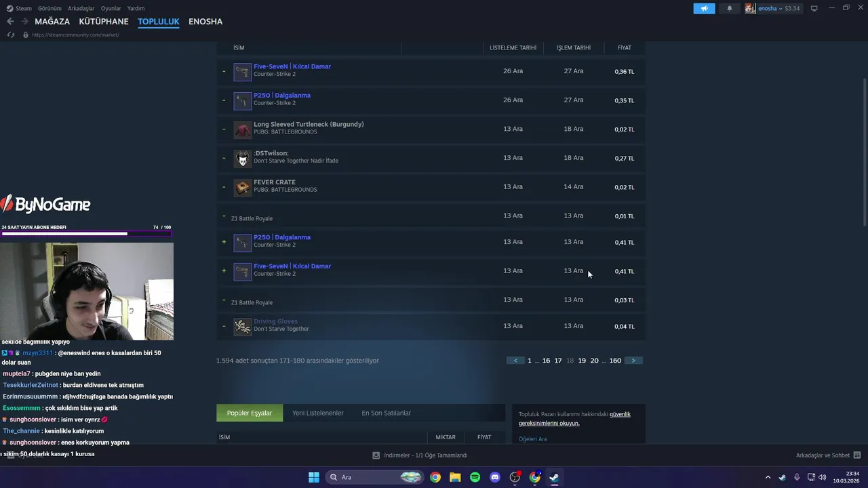Open the volume control in system tray
Image resolution: width=868 pixels, height=488 pixels.
coord(823,477)
